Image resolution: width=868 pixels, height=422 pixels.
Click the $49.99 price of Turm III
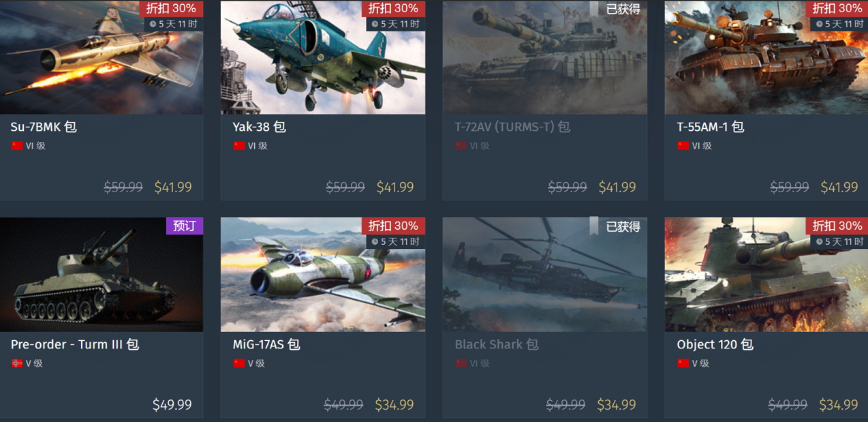tap(172, 405)
